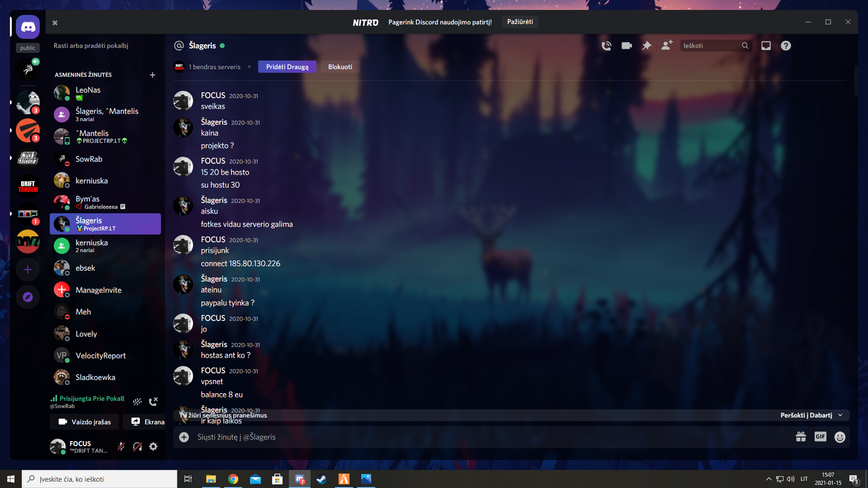Open SowRab conversation
Screen dimensions: 868x488
click(x=105, y=159)
